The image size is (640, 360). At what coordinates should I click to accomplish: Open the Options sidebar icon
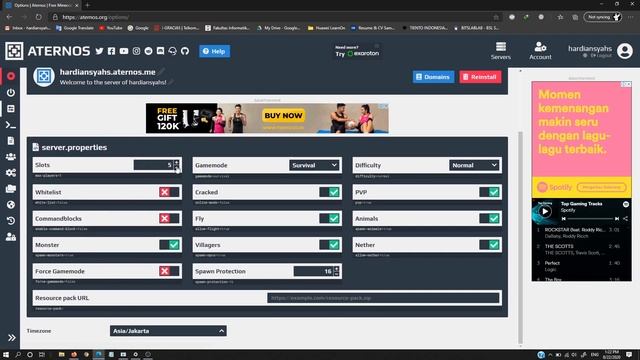pyautogui.click(x=11, y=109)
